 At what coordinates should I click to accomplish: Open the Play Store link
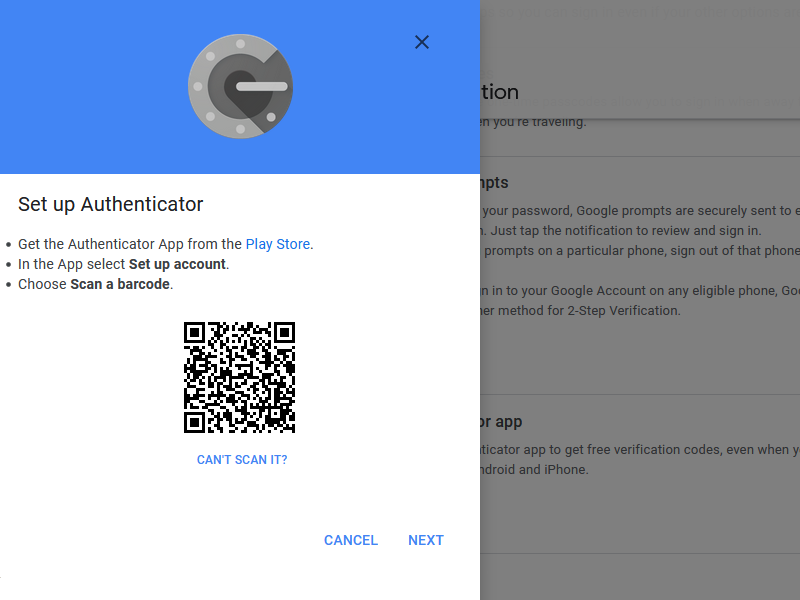click(278, 244)
